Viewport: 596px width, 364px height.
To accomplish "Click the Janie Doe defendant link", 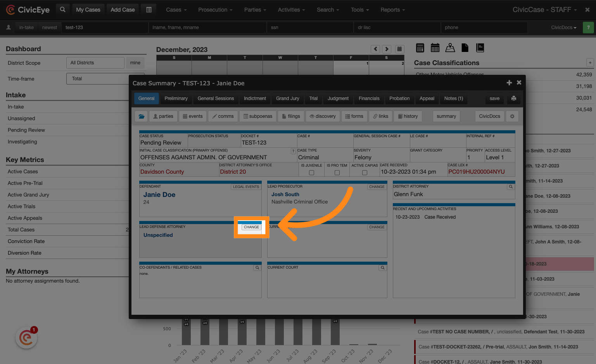I will (159, 195).
